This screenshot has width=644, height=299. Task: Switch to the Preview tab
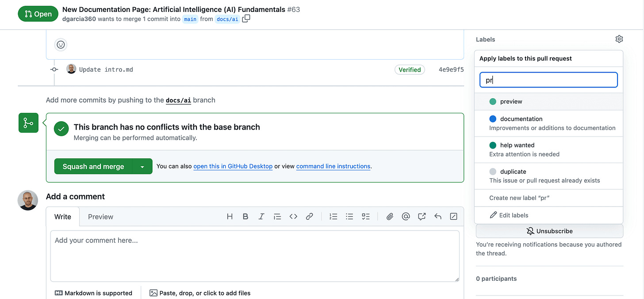[100, 217]
